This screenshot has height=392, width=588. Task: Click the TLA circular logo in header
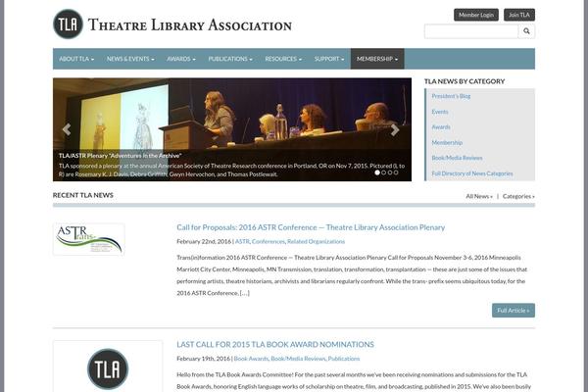(x=68, y=24)
